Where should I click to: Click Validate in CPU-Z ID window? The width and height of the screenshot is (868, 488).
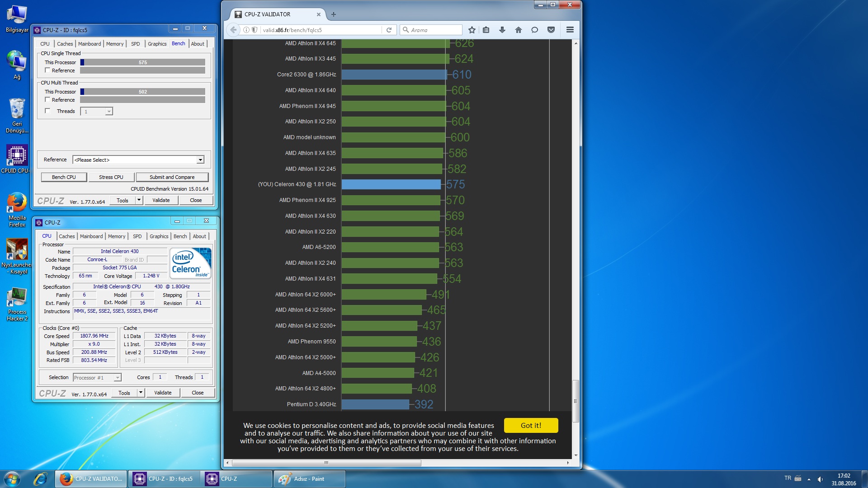pyautogui.click(x=161, y=200)
